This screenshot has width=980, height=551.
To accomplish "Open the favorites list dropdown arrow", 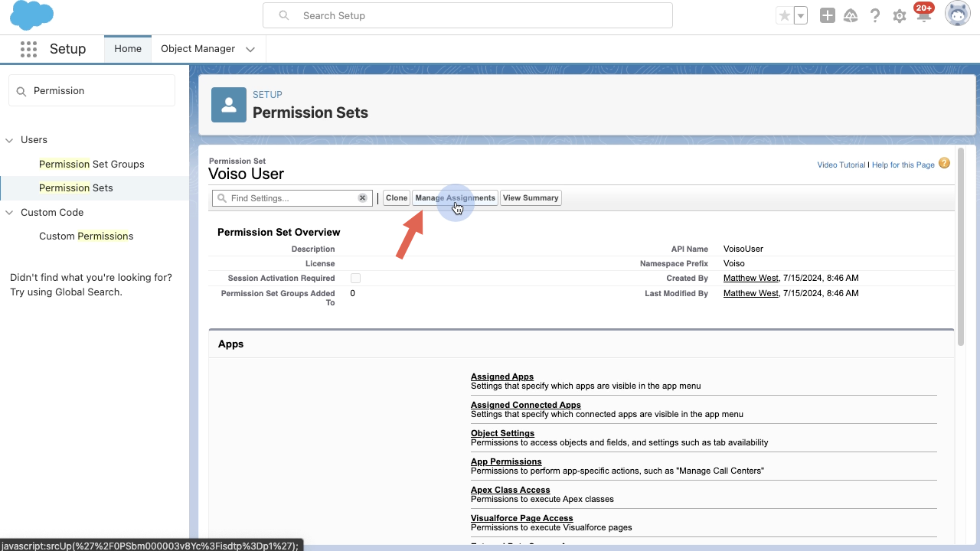I will (x=800, y=15).
